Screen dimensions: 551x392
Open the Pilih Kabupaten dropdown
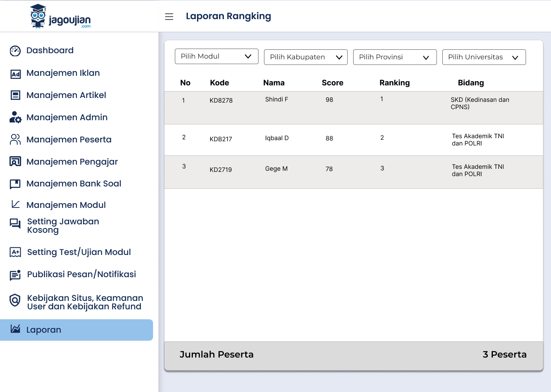click(306, 57)
